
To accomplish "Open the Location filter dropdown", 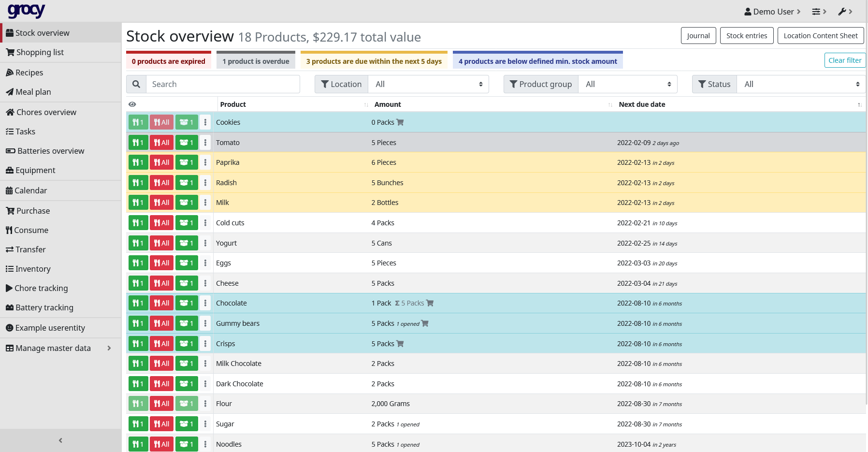I will coord(428,84).
